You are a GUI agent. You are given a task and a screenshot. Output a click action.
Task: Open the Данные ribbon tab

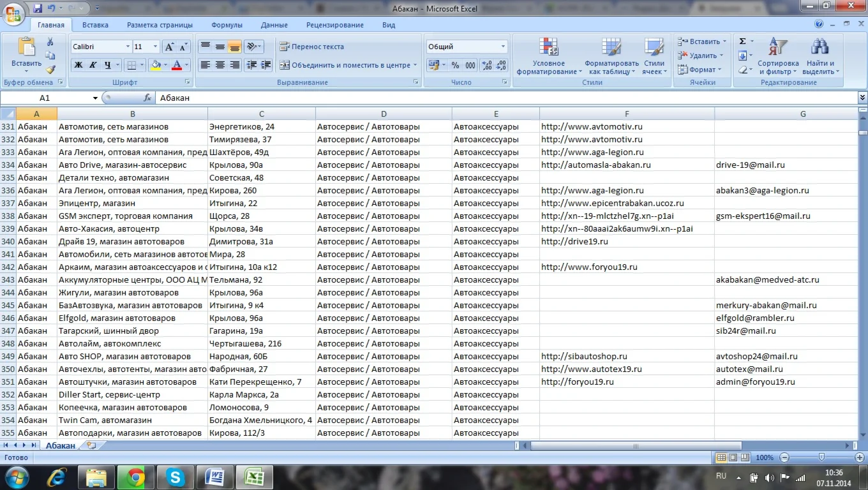click(274, 25)
